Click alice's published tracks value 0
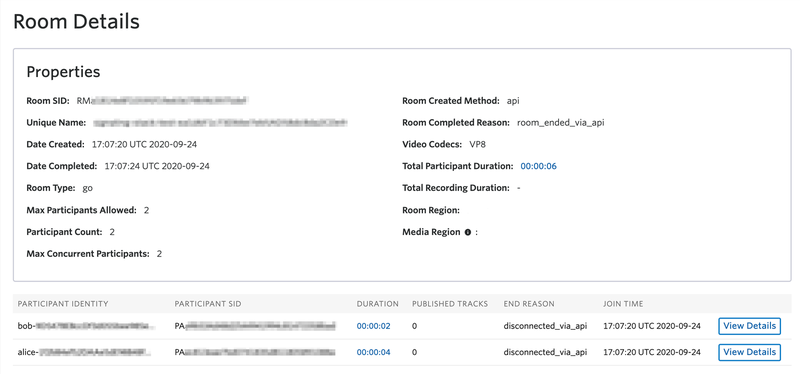Viewport: 800px width, 374px height. pos(414,352)
